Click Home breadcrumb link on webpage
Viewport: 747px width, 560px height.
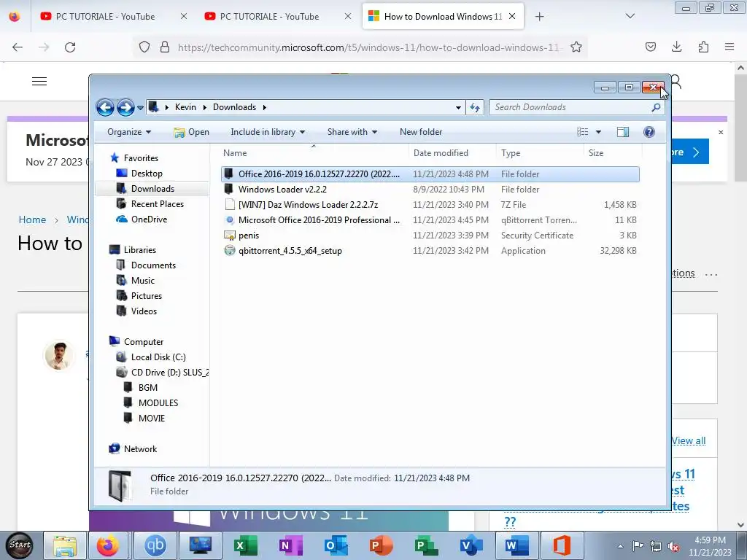(x=32, y=219)
